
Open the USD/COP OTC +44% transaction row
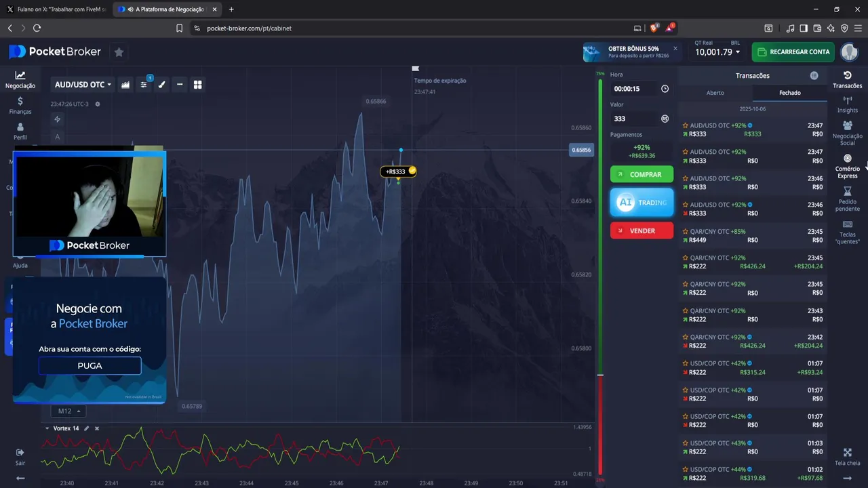[753, 474]
